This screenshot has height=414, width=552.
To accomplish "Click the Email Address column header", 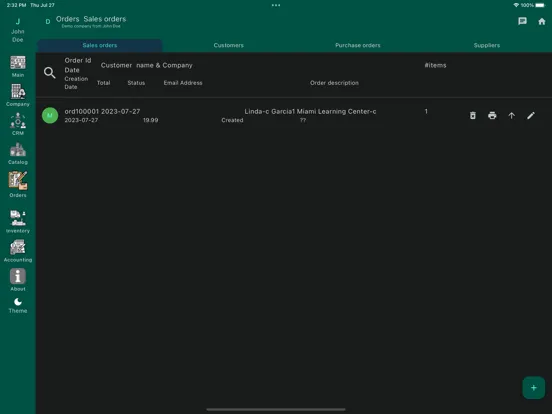I will pyautogui.click(x=183, y=83).
